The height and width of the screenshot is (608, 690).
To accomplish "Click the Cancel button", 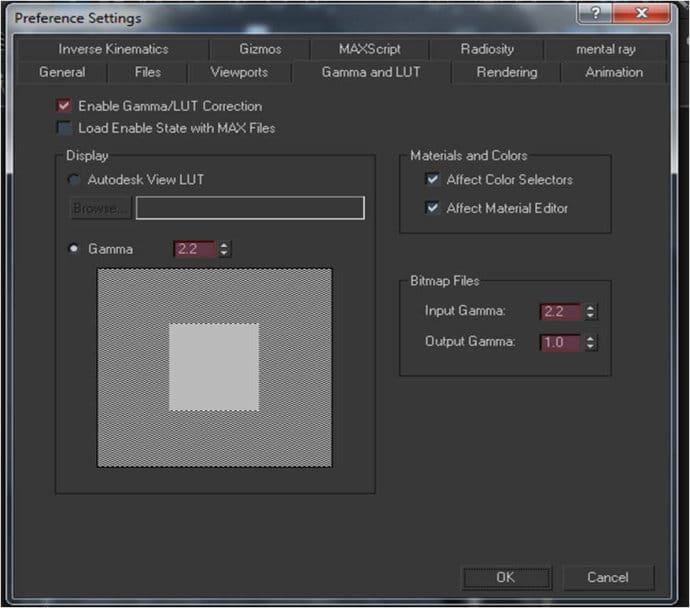I will [x=608, y=577].
